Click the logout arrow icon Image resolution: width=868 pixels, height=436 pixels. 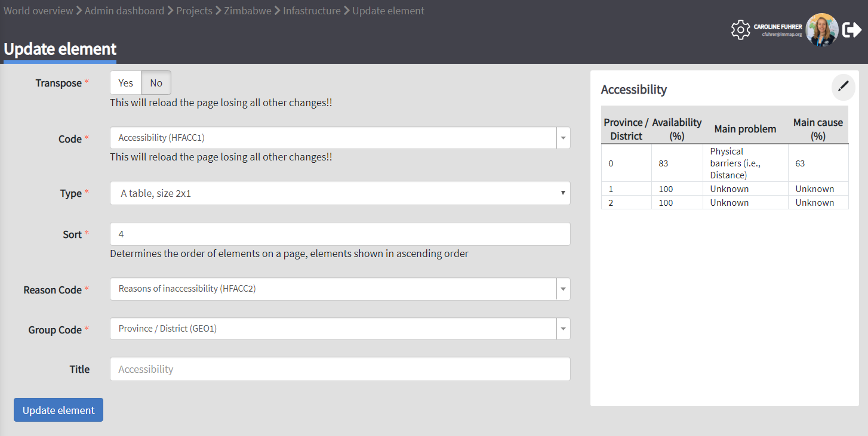[x=852, y=29]
